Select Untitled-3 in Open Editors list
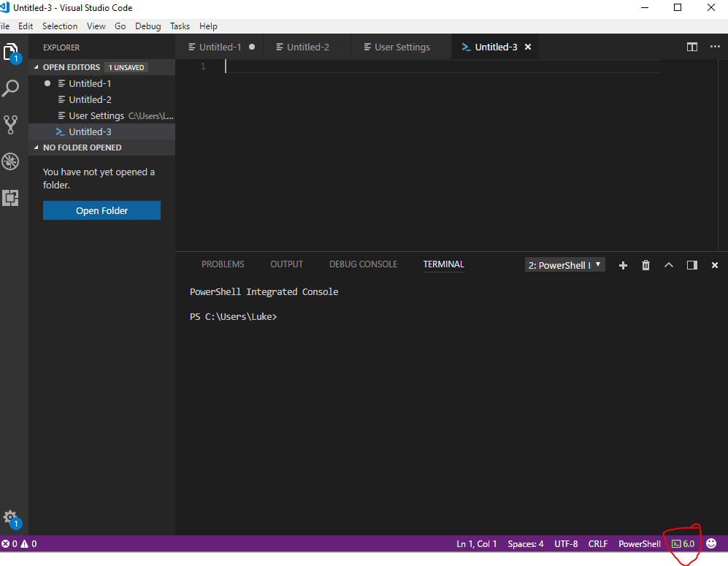The image size is (728, 566). coord(101,132)
